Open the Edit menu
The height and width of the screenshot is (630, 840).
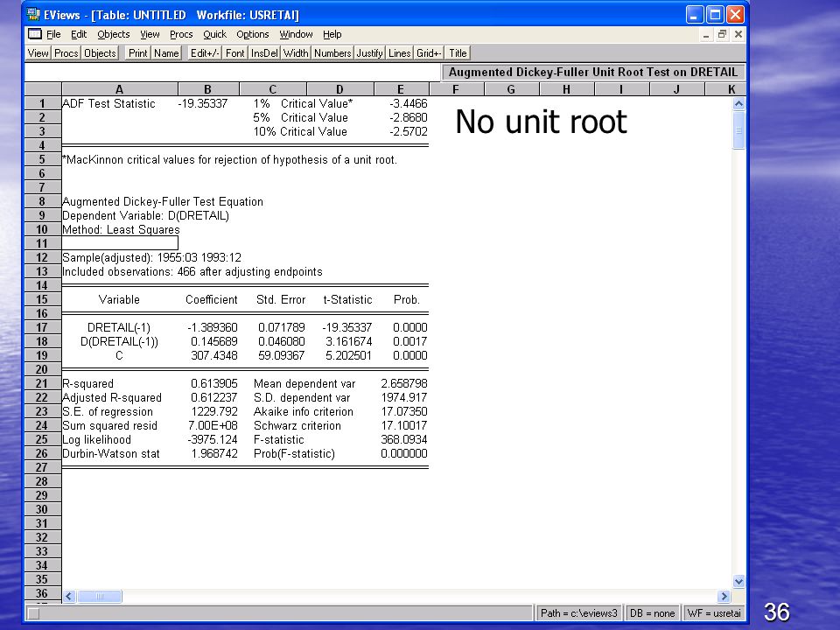79,34
